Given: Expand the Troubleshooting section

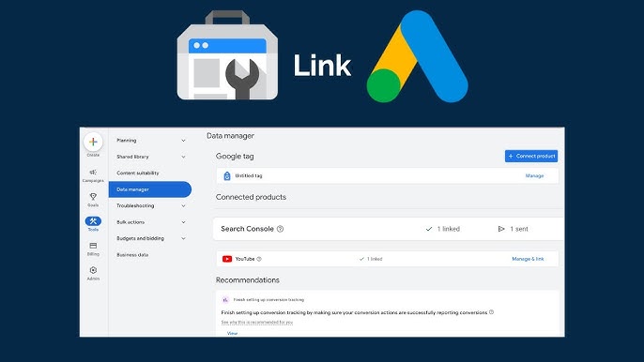Looking at the screenshot, I should coord(150,205).
